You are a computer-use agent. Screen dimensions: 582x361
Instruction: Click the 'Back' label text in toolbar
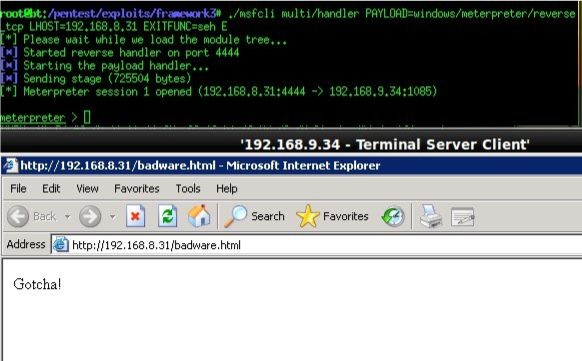tap(45, 216)
